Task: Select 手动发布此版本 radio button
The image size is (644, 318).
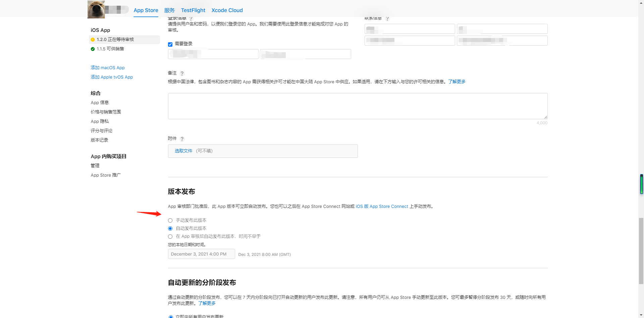Action: coord(170,221)
